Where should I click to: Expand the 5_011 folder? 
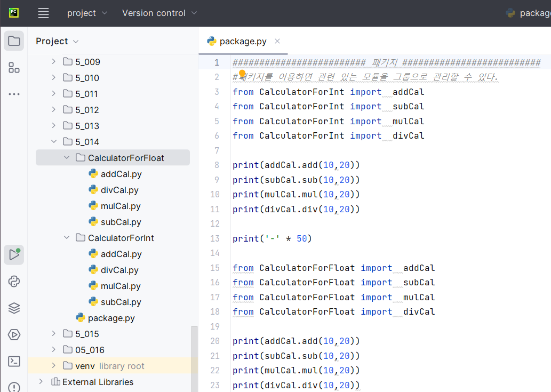(x=53, y=93)
